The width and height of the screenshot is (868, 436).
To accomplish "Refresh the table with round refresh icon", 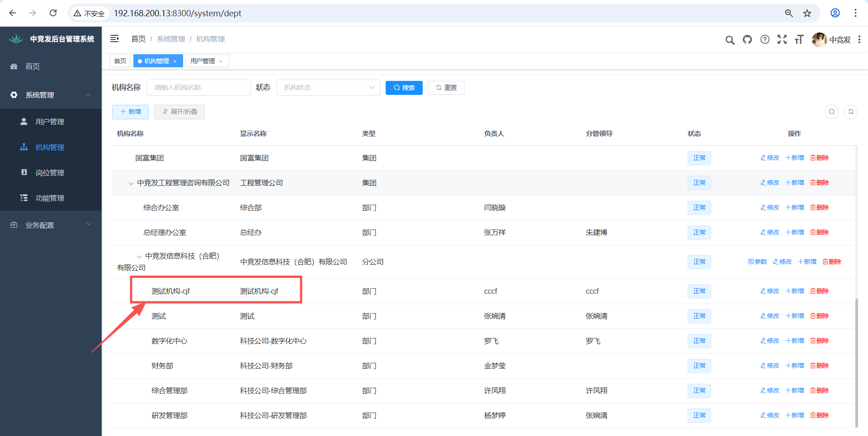I will pyautogui.click(x=851, y=112).
